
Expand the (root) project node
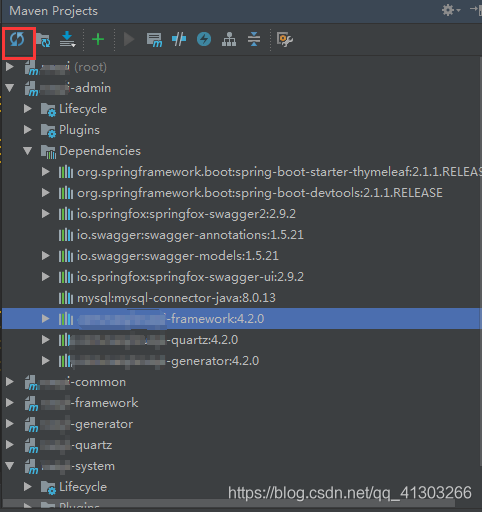tap(10, 67)
